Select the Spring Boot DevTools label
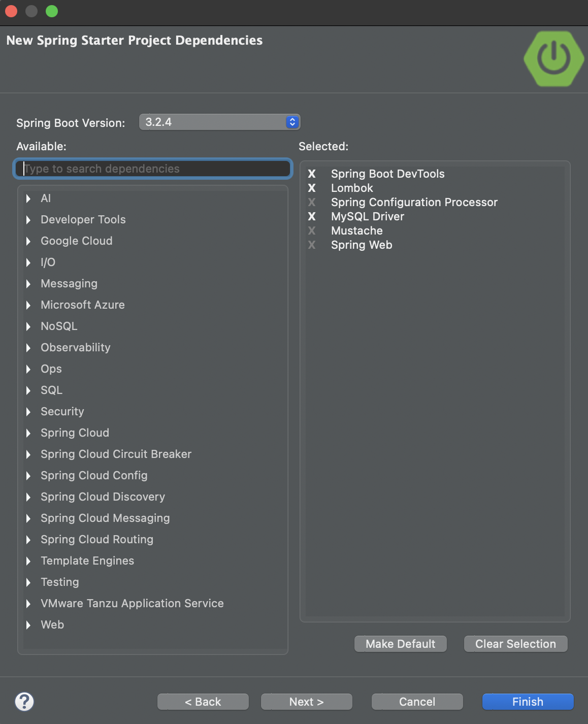588x724 pixels. [x=388, y=174]
